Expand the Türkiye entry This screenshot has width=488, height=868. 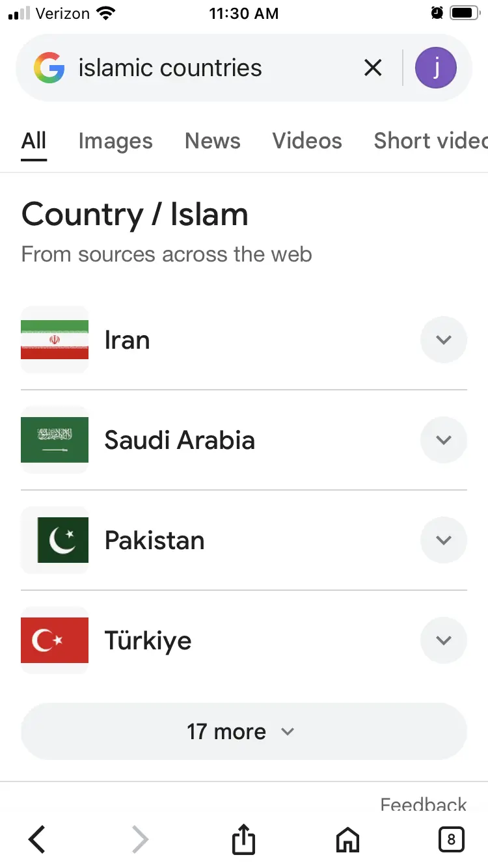click(x=444, y=640)
